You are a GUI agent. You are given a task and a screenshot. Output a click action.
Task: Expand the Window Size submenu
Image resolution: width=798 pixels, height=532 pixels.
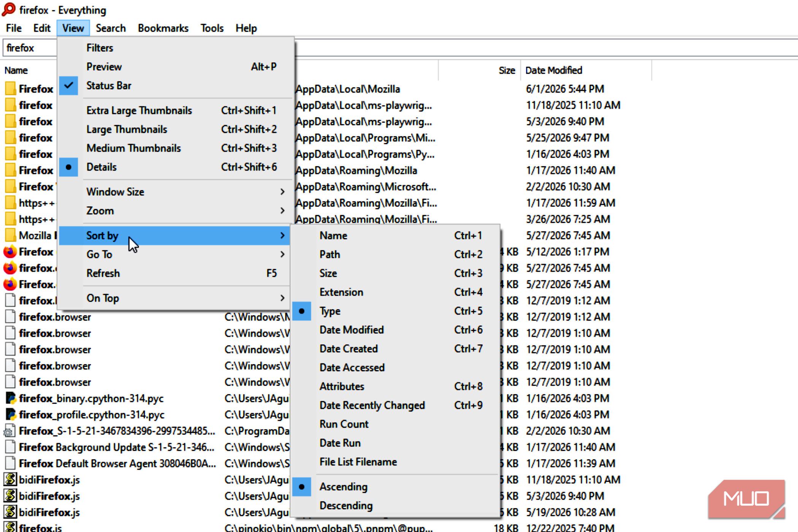176,192
